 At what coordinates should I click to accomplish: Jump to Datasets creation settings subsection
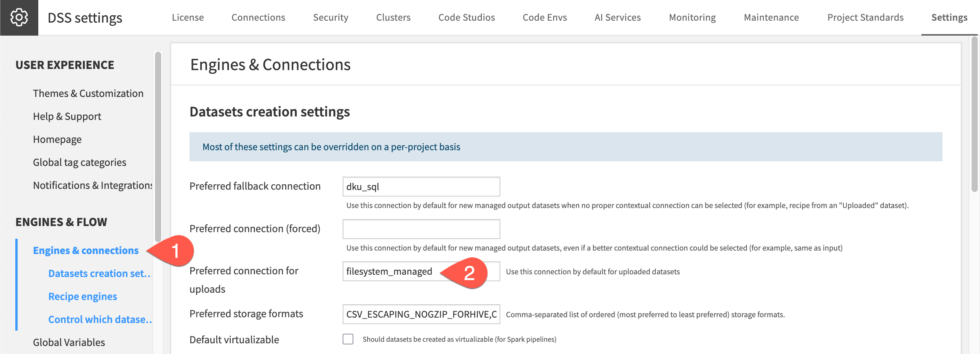coord(100,274)
